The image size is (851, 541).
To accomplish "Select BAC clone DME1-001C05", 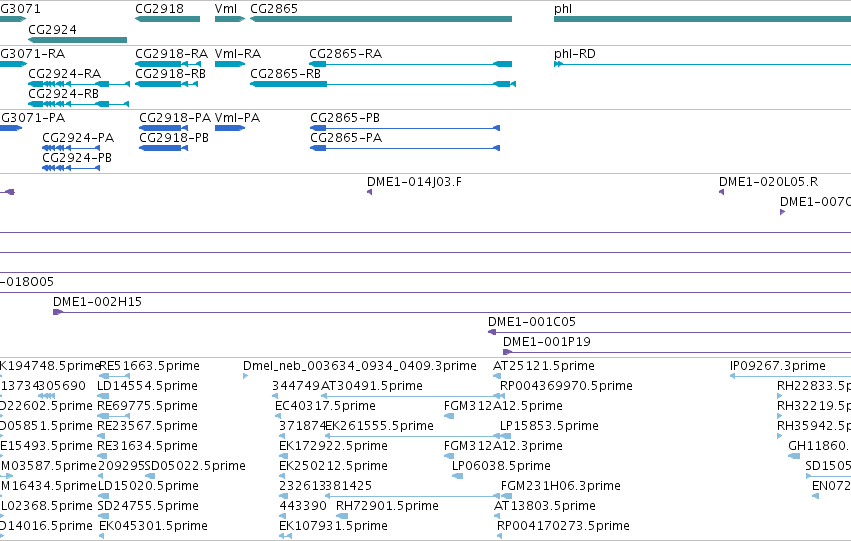I will point(669,333).
